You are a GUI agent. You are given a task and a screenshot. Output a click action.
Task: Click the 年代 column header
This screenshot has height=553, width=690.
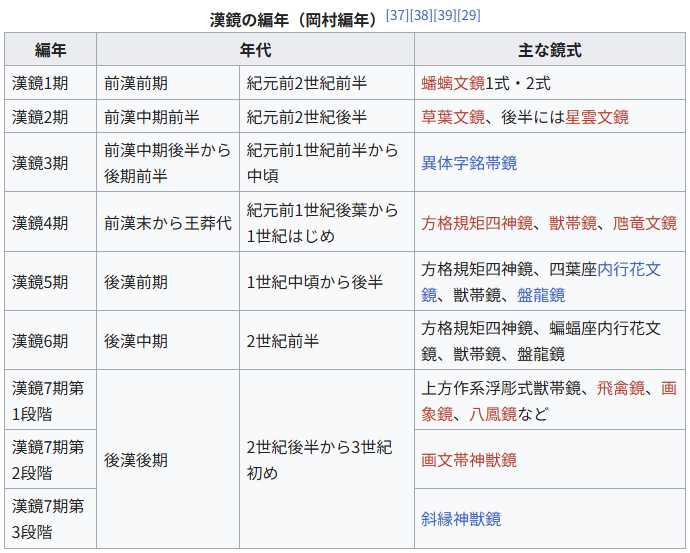(x=255, y=49)
